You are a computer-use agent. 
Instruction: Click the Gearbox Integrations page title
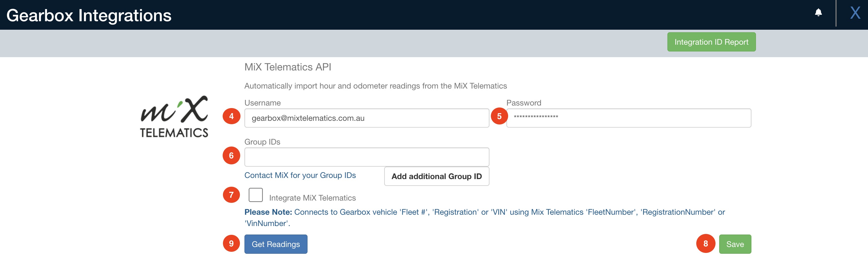click(89, 16)
